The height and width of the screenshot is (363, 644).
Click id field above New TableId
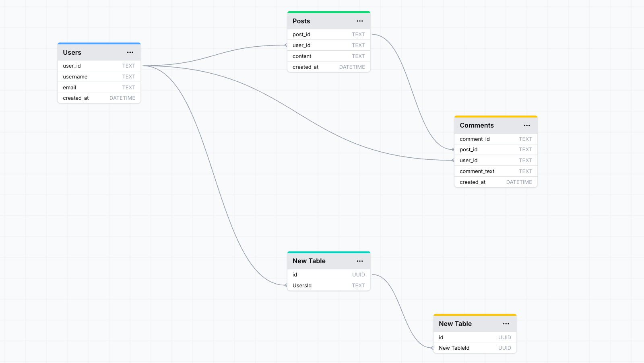point(475,337)
